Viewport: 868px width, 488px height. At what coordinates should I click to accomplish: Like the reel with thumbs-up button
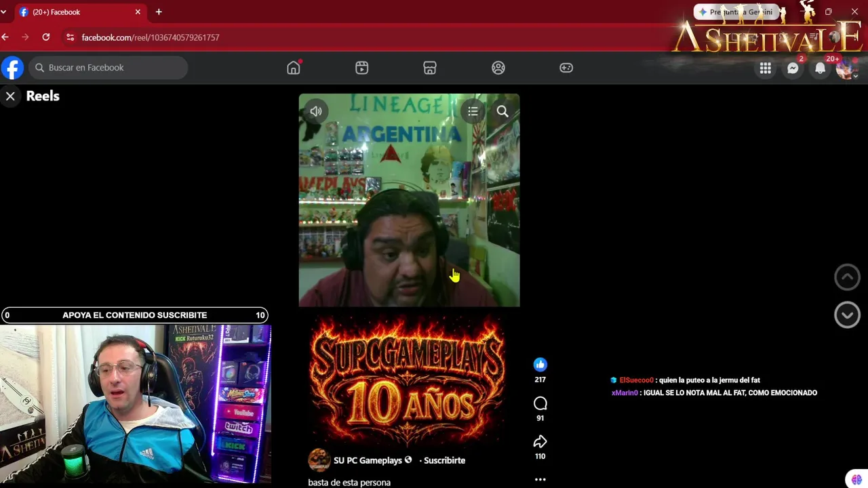[x=540, y=365]
